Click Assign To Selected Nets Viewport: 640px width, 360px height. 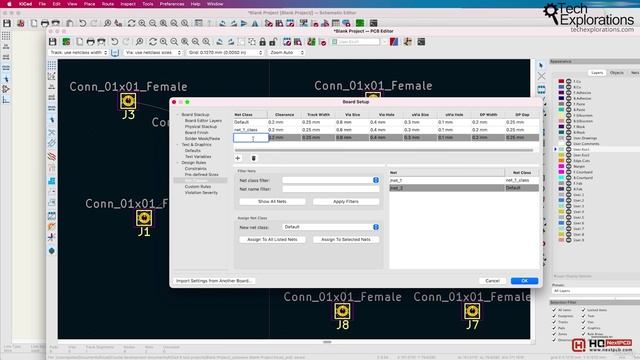click(x=346, y=240)
